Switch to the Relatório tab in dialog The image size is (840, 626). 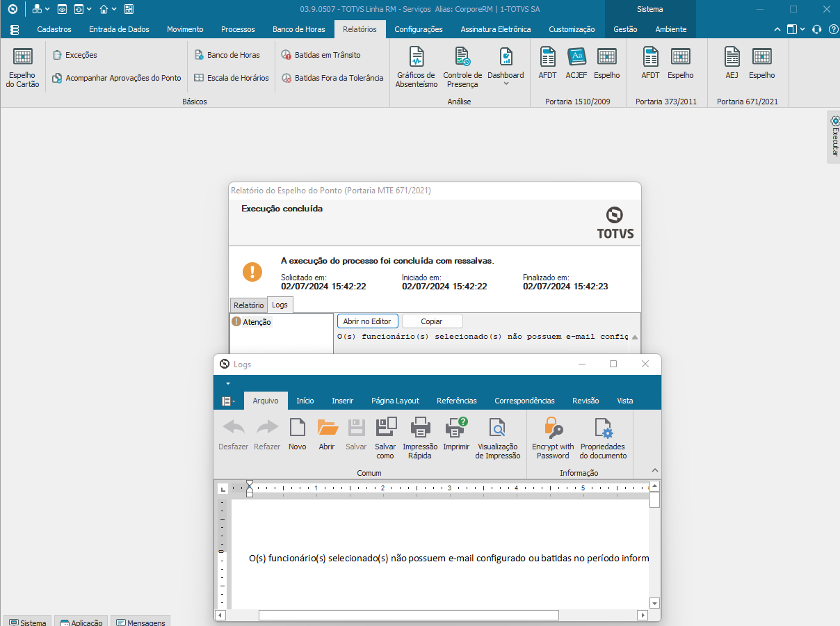click(x=248, y=305)
